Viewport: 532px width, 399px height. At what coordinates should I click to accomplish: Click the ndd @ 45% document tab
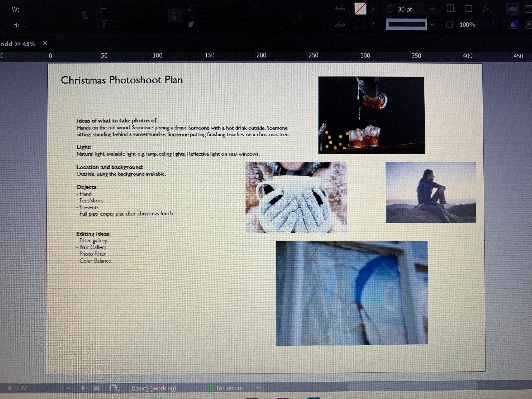point(18,44)
